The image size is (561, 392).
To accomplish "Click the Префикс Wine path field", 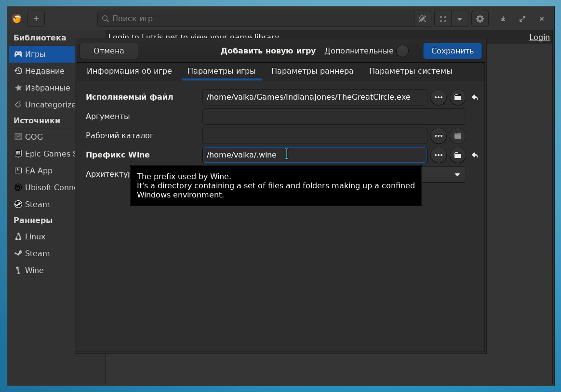I will coord(315,155).
